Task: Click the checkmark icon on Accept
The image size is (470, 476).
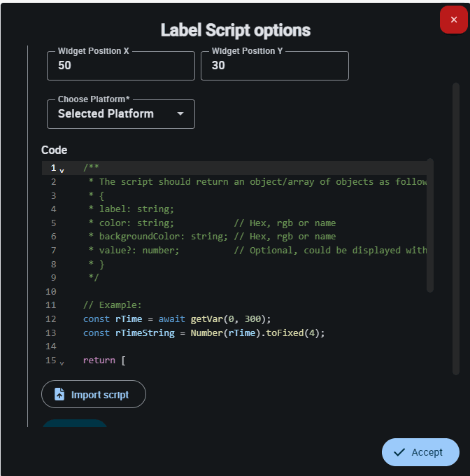Action: [399, 452]
